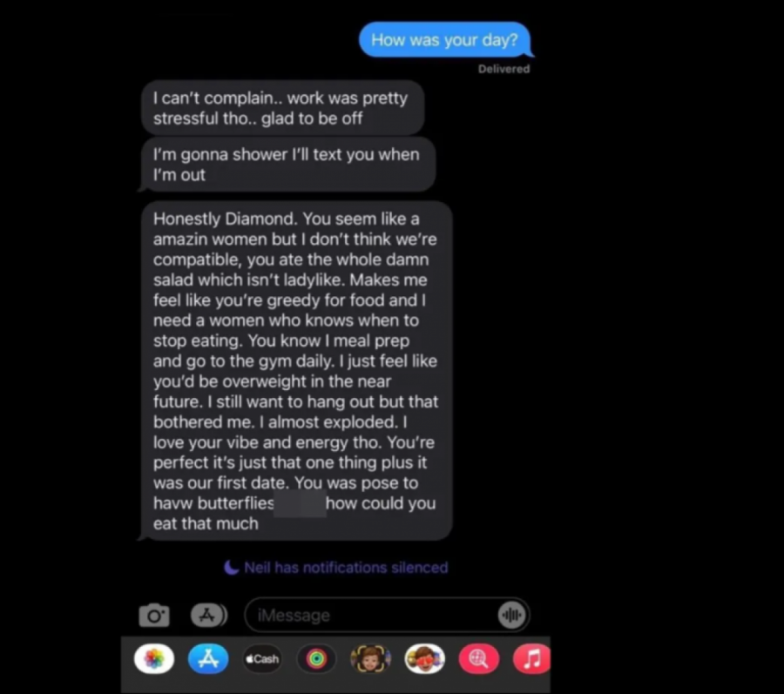
Task: Open the Memoji stickers icon
Action: tap(425, 659)
